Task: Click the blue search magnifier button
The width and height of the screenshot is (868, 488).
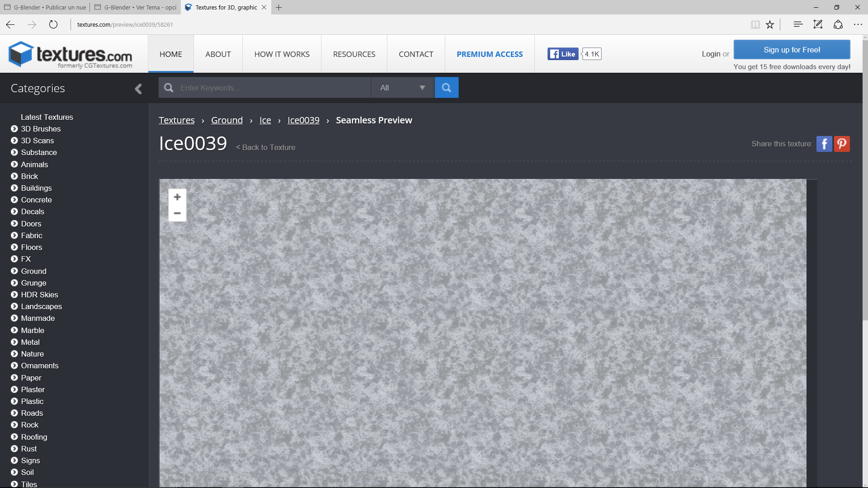Action: (x=446, y=88)
